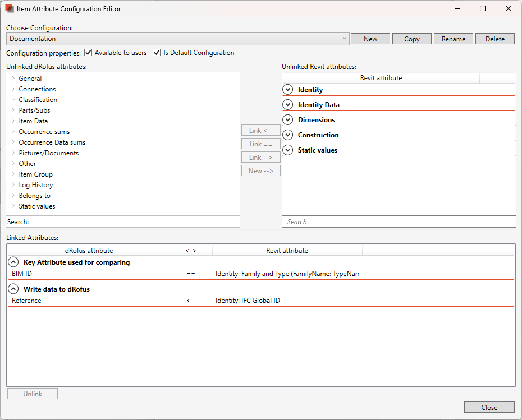Click the Revit attributes Search field
522x420 pixels.
399,222
